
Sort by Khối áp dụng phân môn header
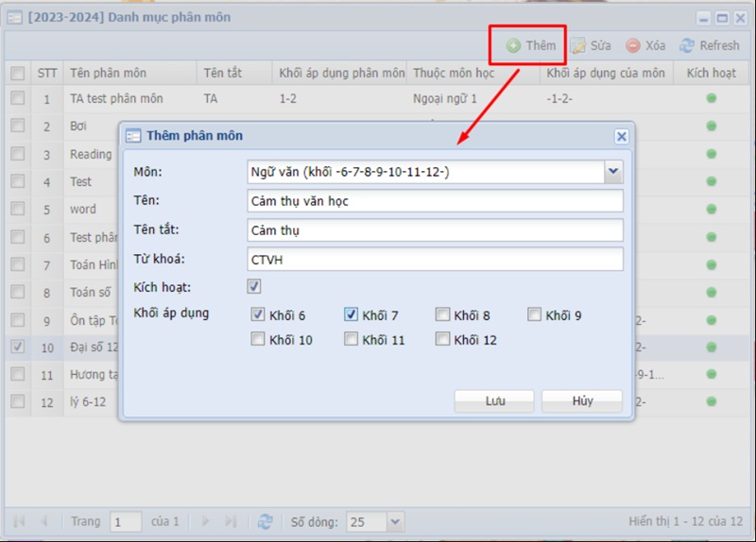tap(340, 74)
